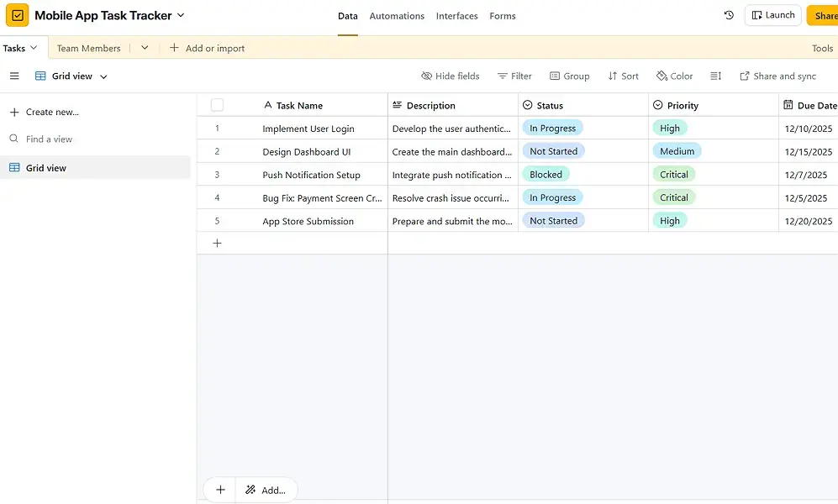Click the Find a view search field

(50, 139)
